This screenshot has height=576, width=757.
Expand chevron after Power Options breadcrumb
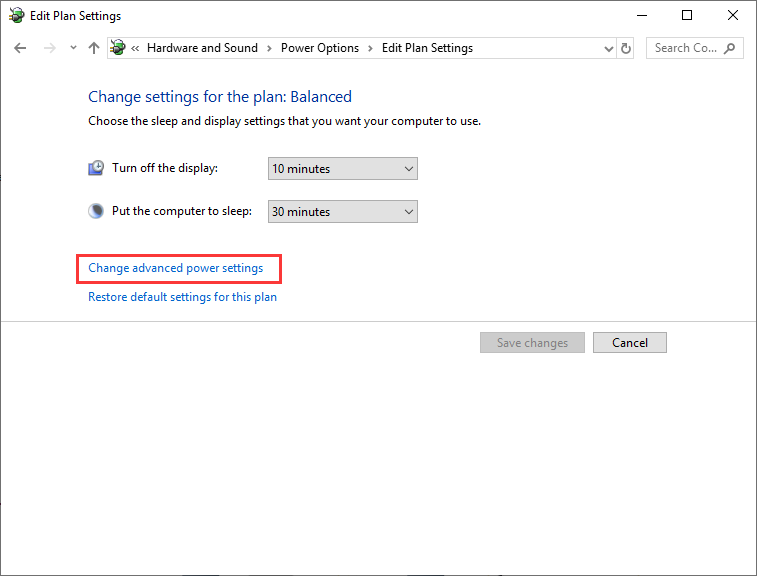pos(370,48)
